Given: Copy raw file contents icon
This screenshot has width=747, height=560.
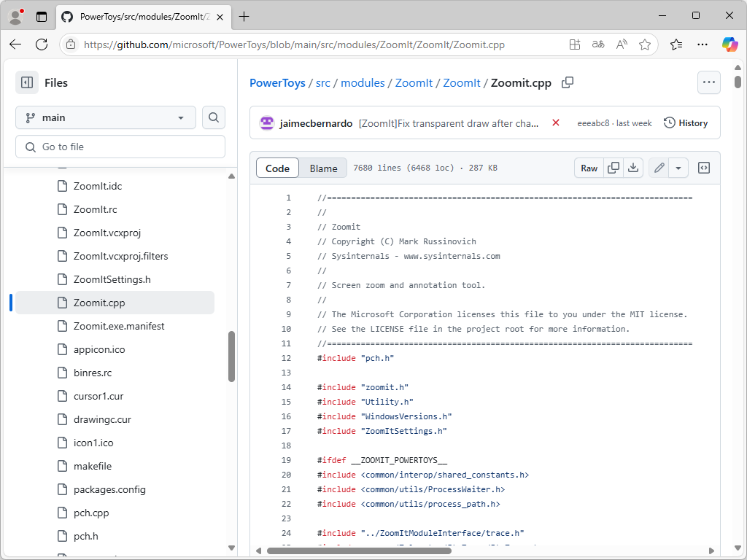Looking at the screenshot, I should coord(614,168).
